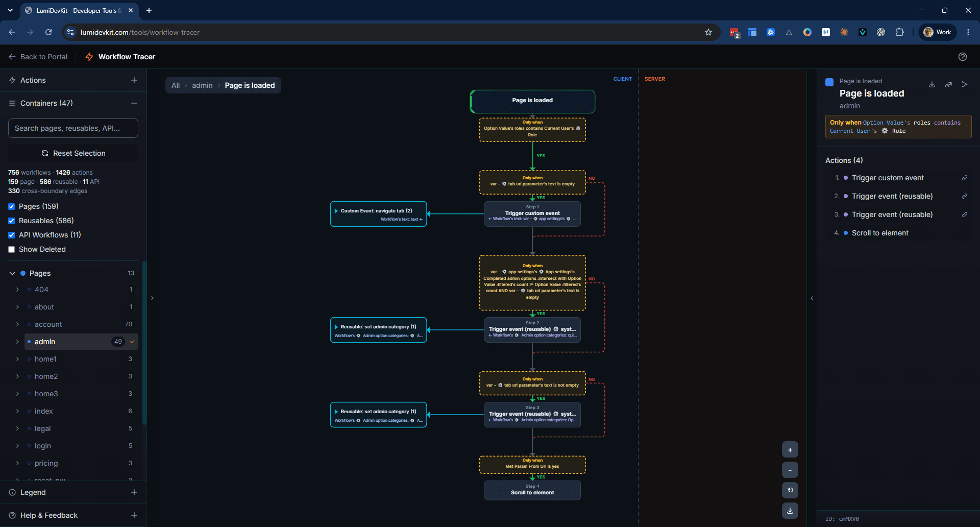Click the right chevron icon in details header
Screen dimensions: 980x527
(x=965, y=84)
